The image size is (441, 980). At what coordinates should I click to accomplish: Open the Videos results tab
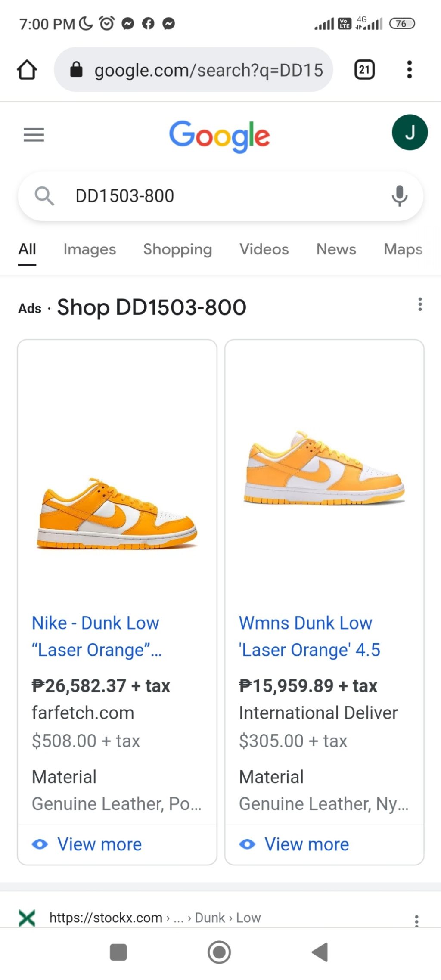tap(264, 249)
